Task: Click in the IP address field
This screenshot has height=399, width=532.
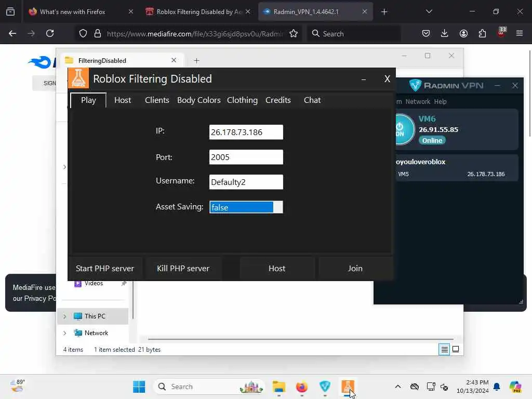Action: point(246,132)
